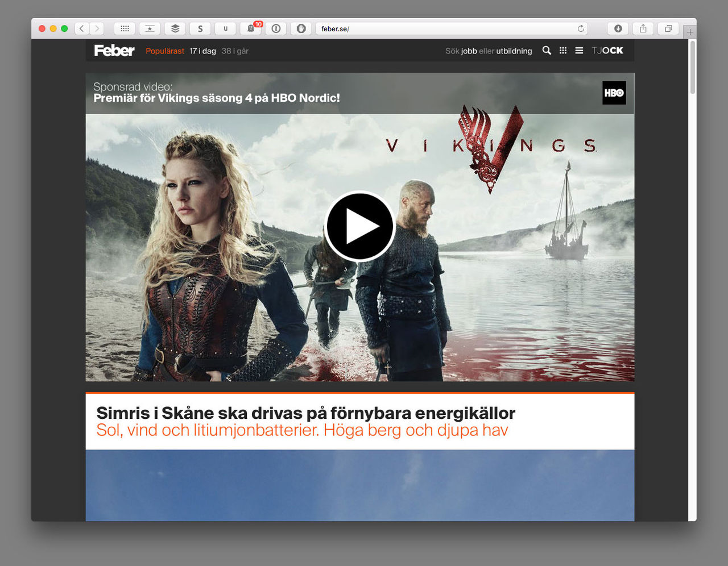Image resolution: width=728 pixels, height=566 pixels.
Task: Follow the jobb link
Action: (x=469, y=51)
